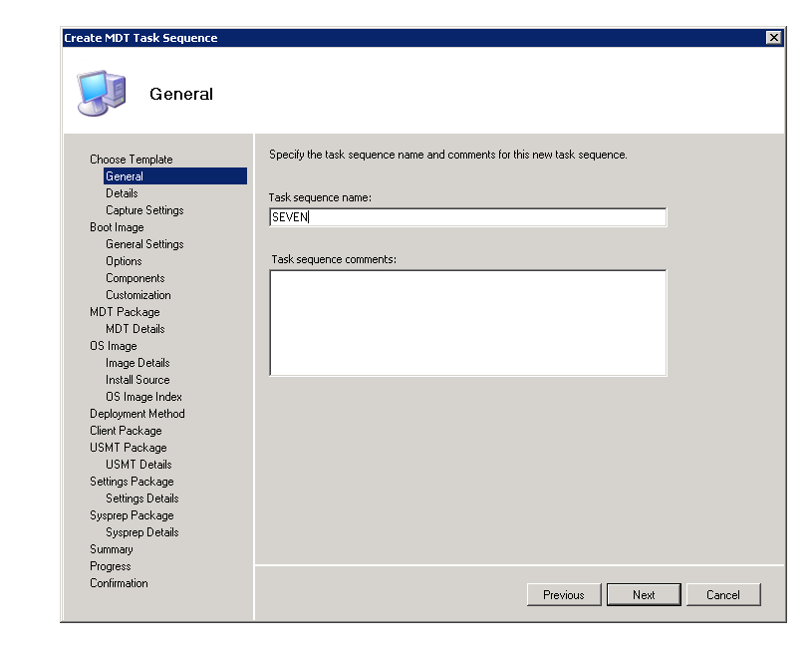This screenshot has width=812, height=662.
Task: Click the computer wizard icon in header
Action: click(101, 93)
